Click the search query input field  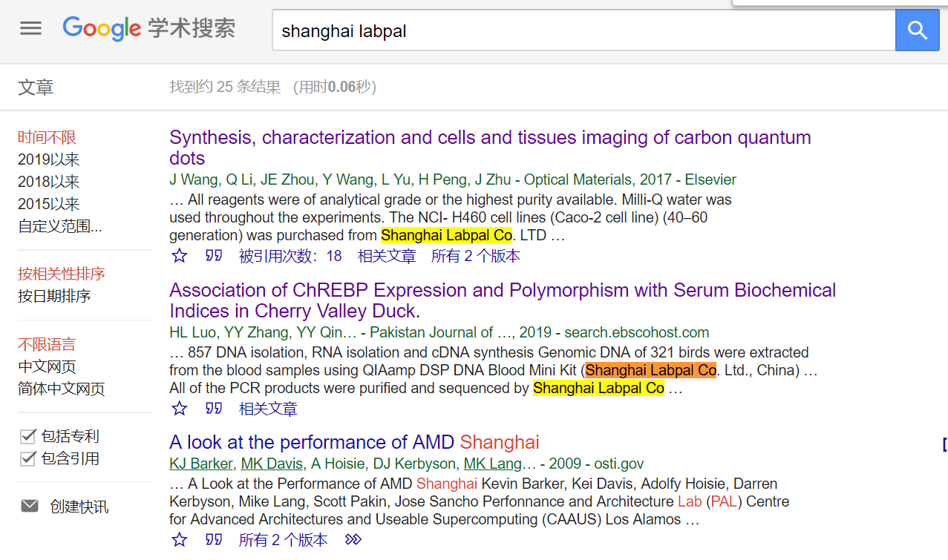tap(583, 30)
